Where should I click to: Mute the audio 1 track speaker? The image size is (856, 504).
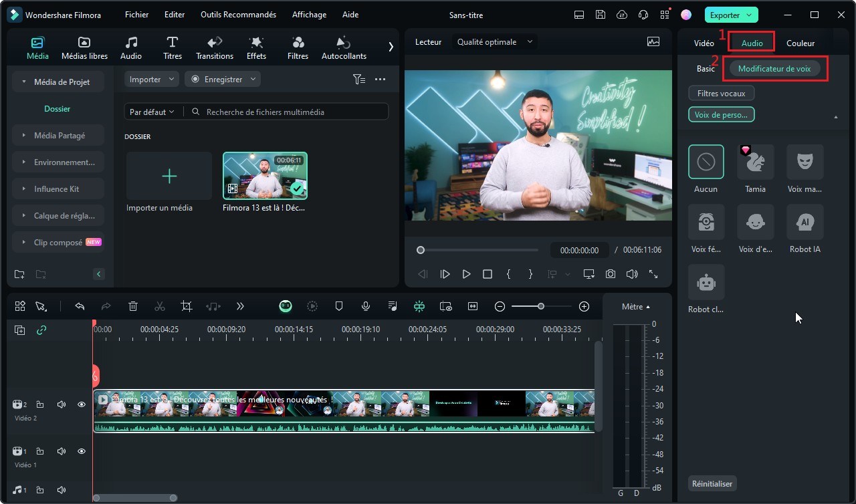(x=62, y=490)
